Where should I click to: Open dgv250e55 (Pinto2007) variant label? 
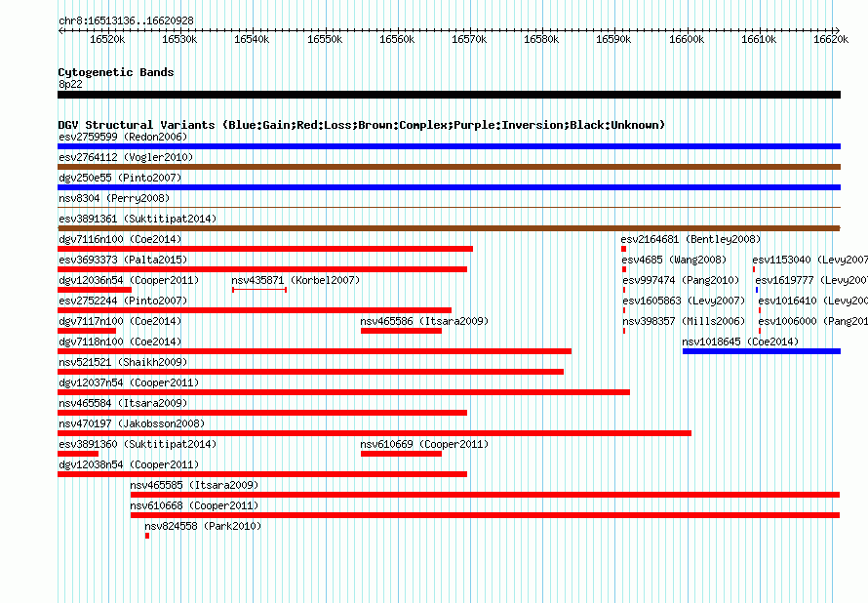pos(120,178)
